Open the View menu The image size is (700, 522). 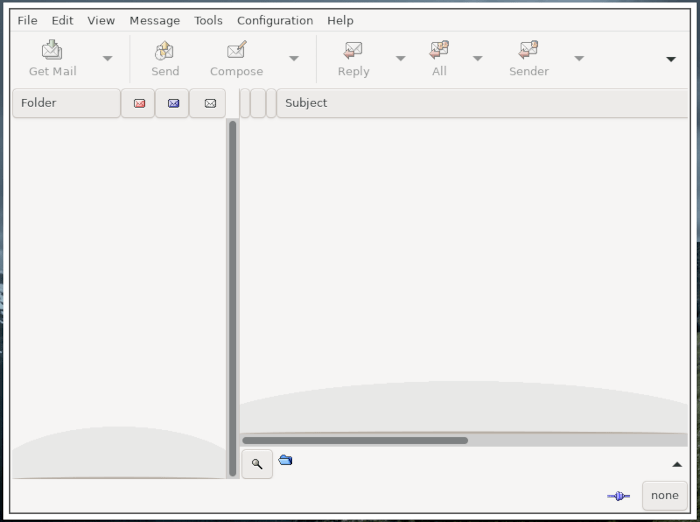coord(101,21)
